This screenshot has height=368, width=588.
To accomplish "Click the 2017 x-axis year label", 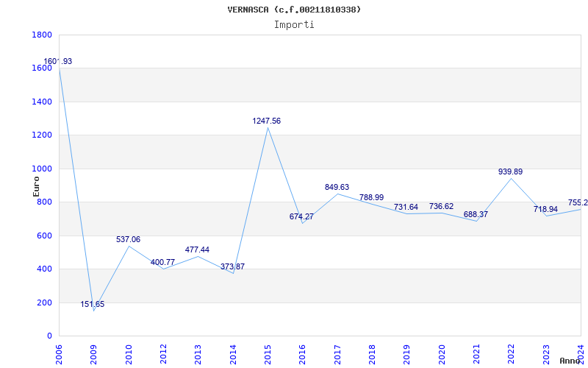I will [337, 355].
